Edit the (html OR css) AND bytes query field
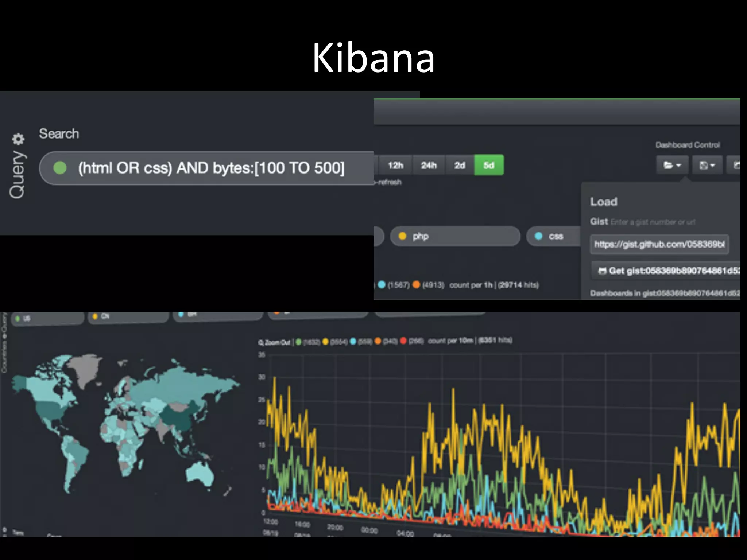 pos(206,168)
